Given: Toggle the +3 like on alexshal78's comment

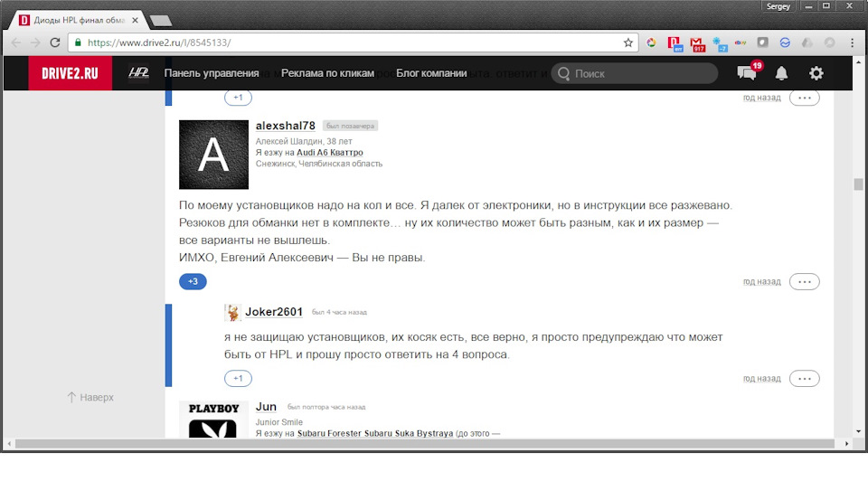Looking at the screenshot, I should (x=193, y=281).
